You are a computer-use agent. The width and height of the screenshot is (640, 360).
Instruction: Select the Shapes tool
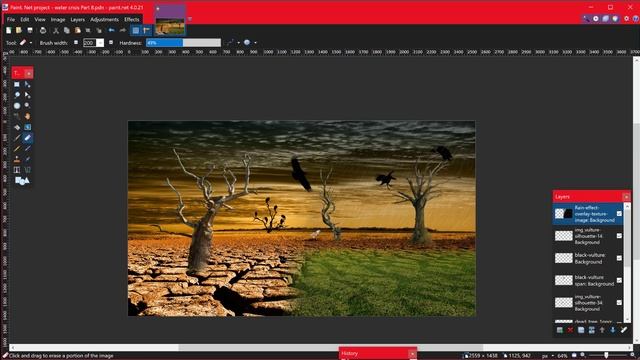pyautogui.click(x=22, y=180)
